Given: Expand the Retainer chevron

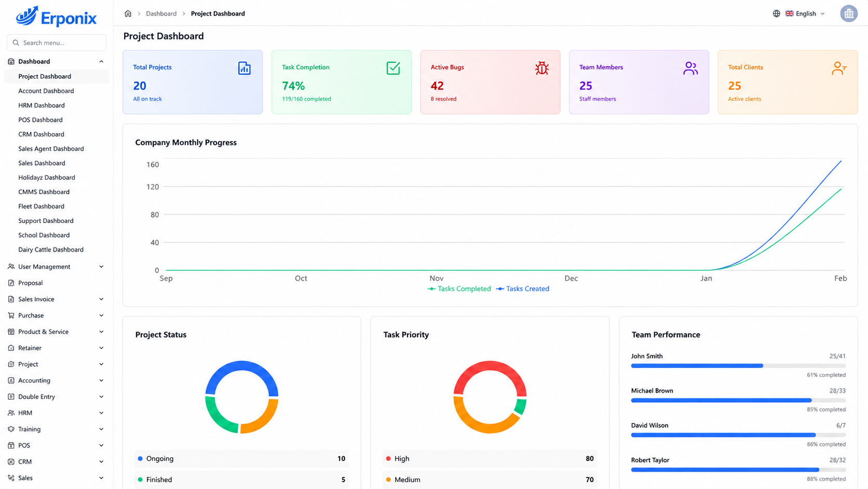Looking at the screenshot, I should point(101,348).
